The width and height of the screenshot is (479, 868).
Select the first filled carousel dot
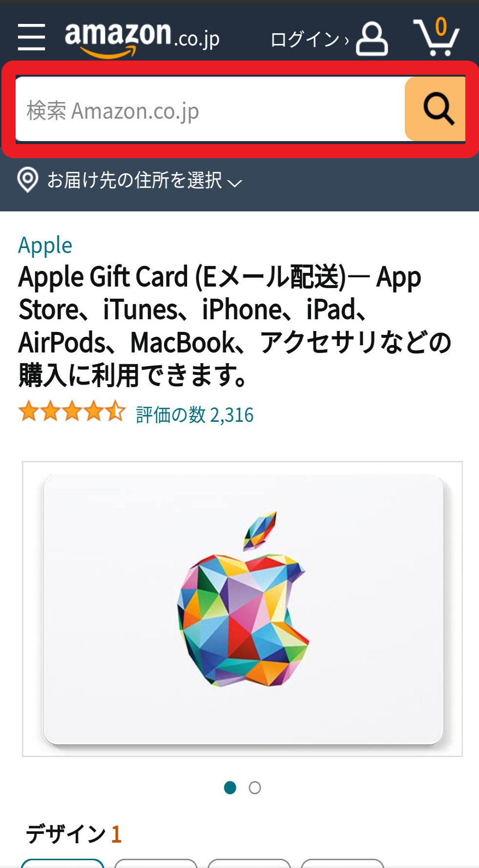pos(230,787)
